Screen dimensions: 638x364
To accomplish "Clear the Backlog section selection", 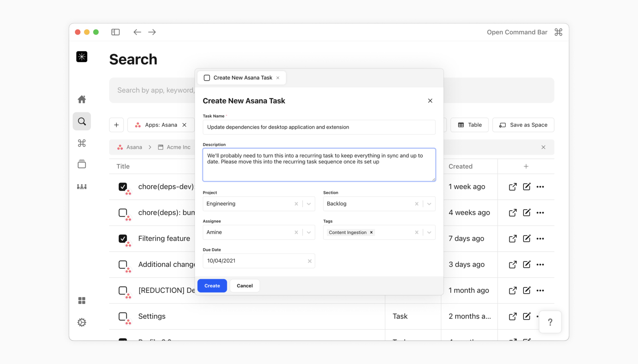I will pyautogui.click(x=417, y=204).
